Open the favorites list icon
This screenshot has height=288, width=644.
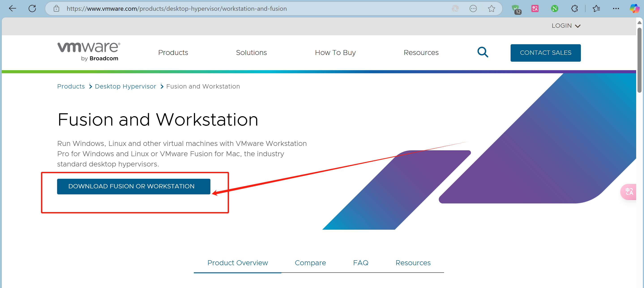(596, 8)
